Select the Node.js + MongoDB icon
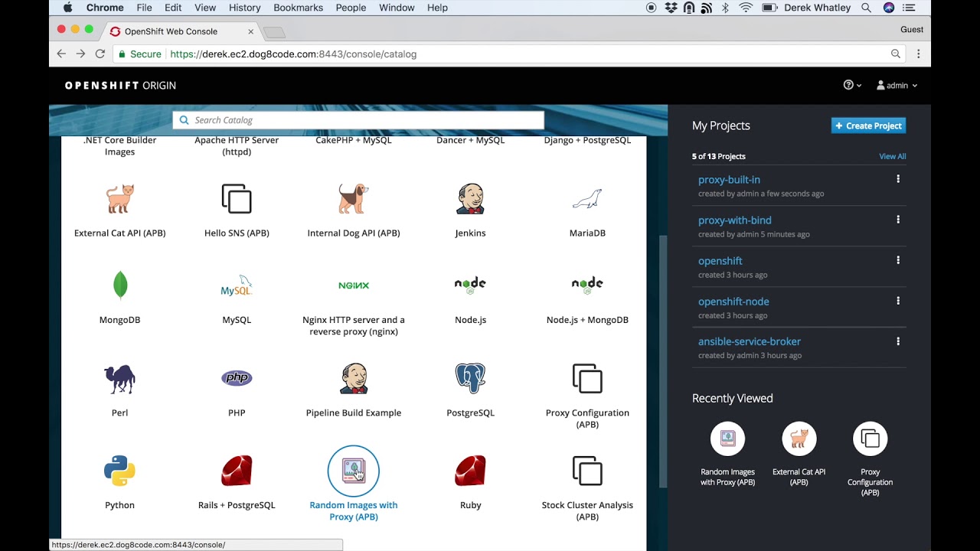The image size is (980, 551). pos(587,285)
